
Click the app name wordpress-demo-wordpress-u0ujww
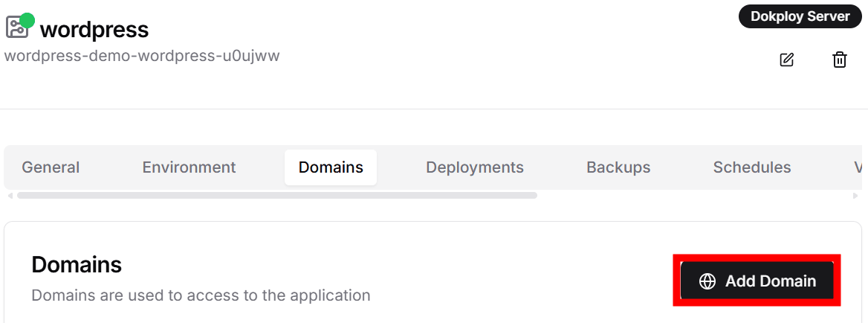[x=142, y=56]
